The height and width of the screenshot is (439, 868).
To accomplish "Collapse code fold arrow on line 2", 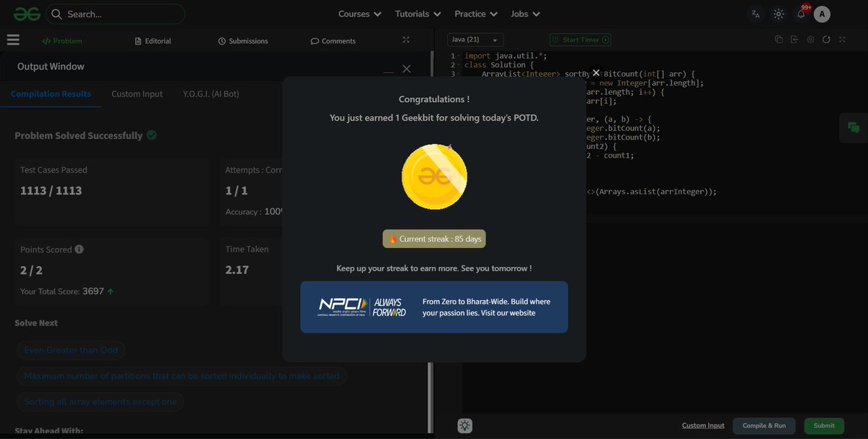I will (460, 65).
